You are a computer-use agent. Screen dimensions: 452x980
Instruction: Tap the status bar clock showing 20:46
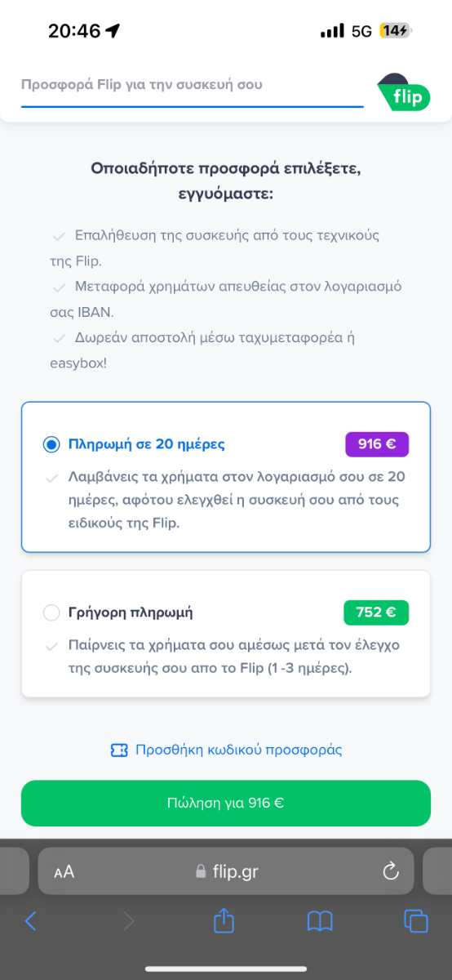74,31
